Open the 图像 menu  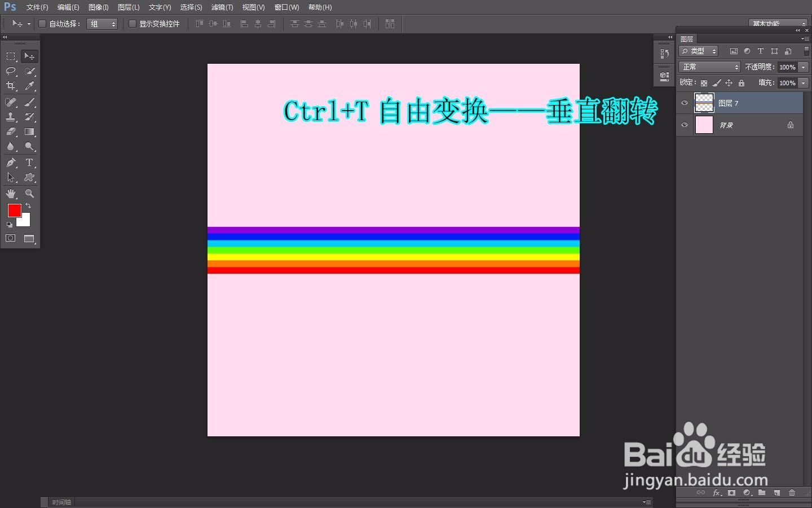[x=98, y=7]
